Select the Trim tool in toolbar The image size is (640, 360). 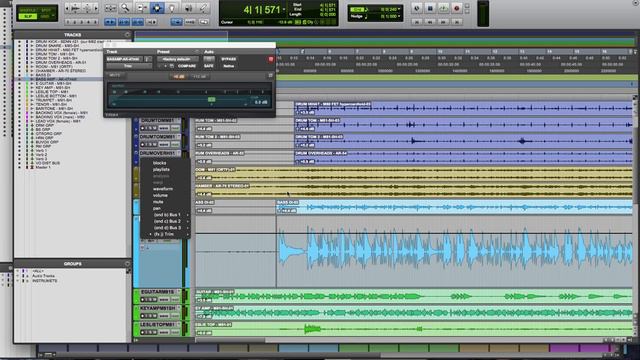142,8
